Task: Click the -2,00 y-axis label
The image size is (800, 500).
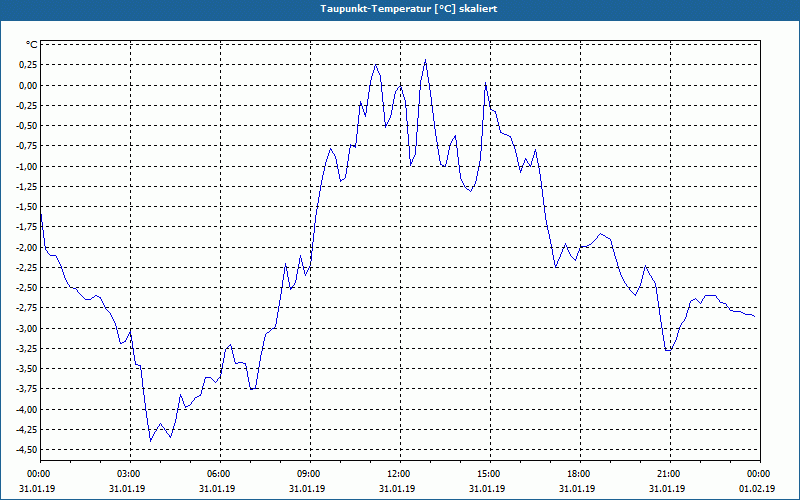Action: 27,247
